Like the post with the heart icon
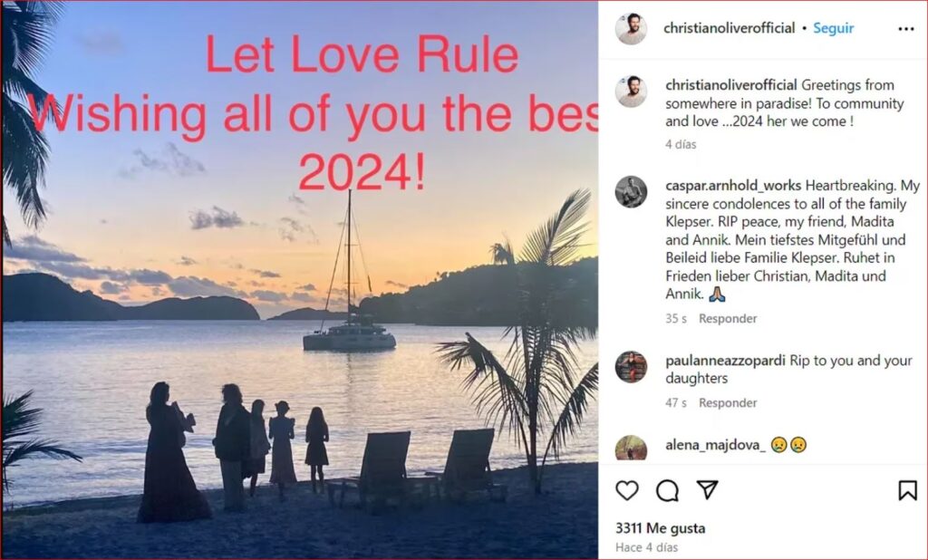Viewport: 928px width, 560px height. coord(627,491)
